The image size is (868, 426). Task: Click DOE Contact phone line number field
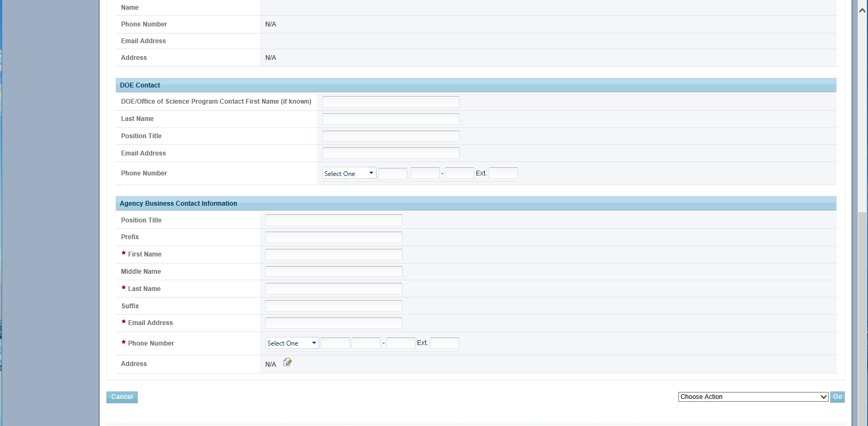460,173
